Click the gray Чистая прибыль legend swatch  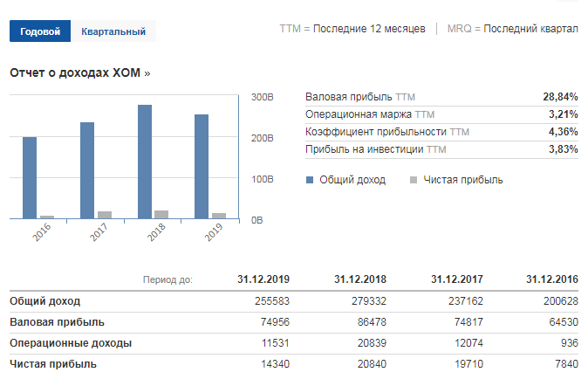[414, 180]
